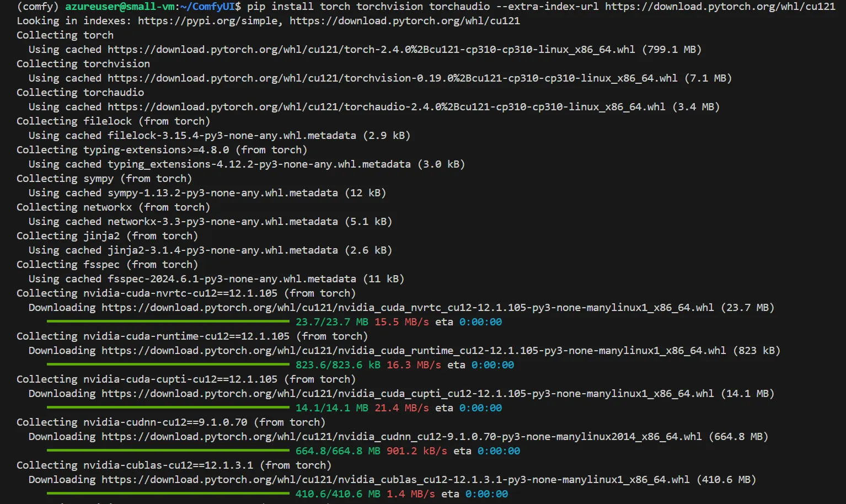Click the filelock-3.15.4 cached metadata line
The height and width of the screenshot is (504, 846).
click(x=219, y=136)
